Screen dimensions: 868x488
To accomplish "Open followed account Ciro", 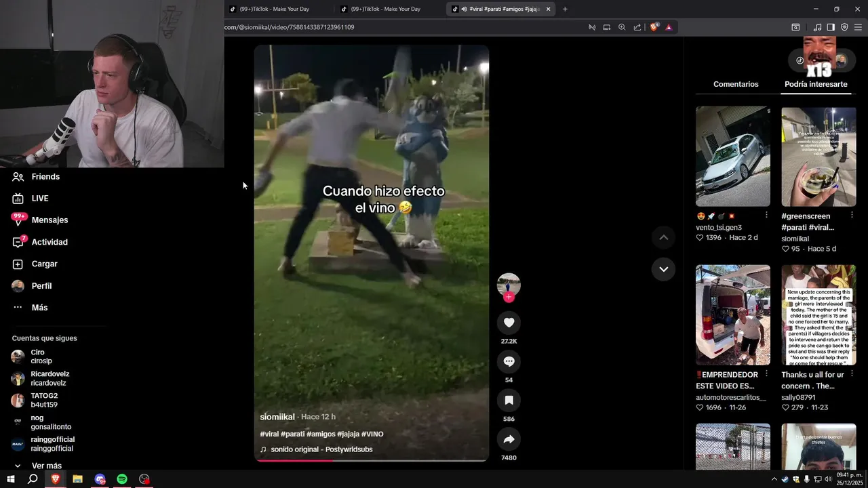I will 41,357.
